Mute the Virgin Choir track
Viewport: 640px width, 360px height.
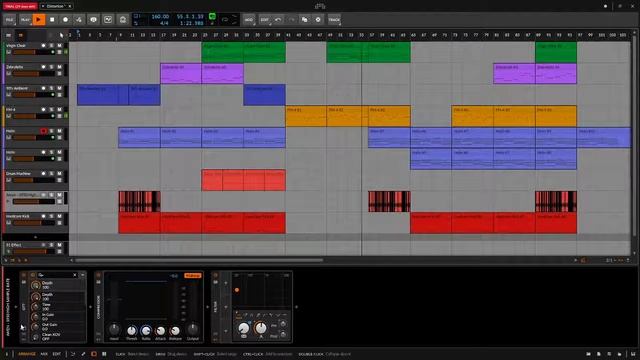click(x=60, y=45)
